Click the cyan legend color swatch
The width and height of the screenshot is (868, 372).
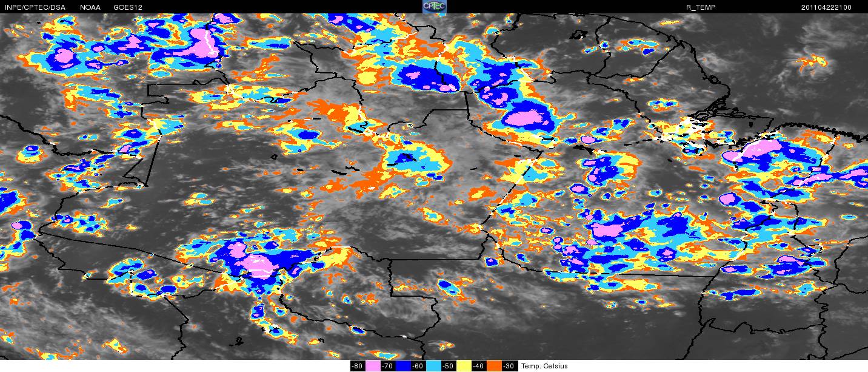coord(433,366)
